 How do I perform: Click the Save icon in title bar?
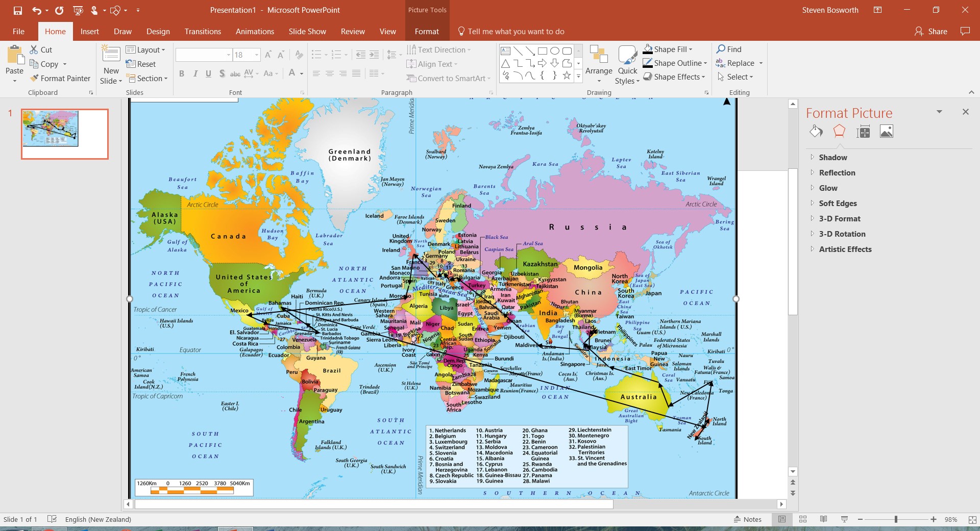point(18,10)
